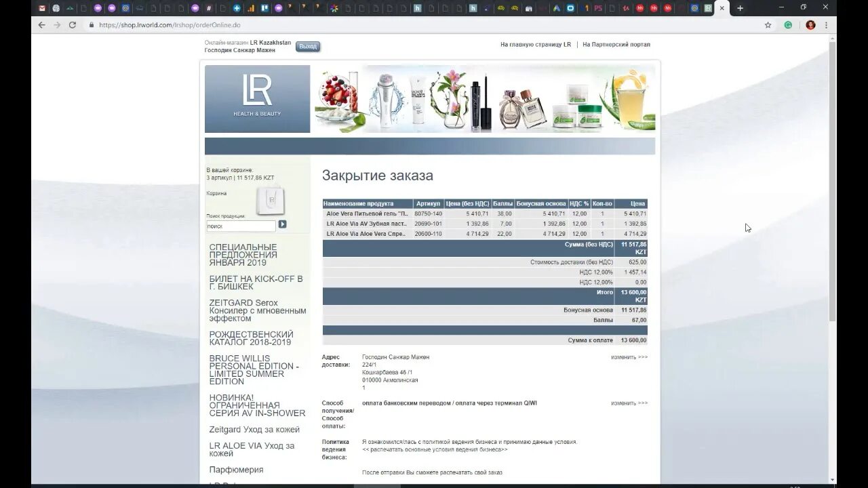Click the Бонусная основа column header

[x=541, y=203]
